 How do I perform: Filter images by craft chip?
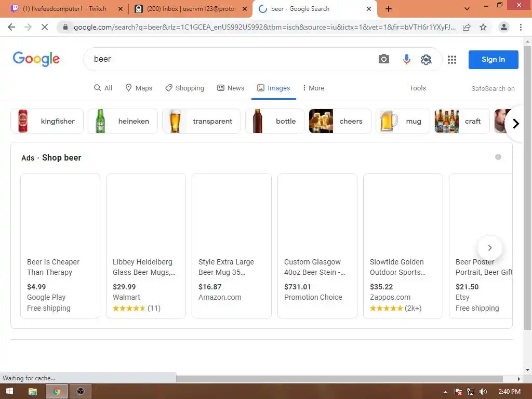[x=462, y=121]
